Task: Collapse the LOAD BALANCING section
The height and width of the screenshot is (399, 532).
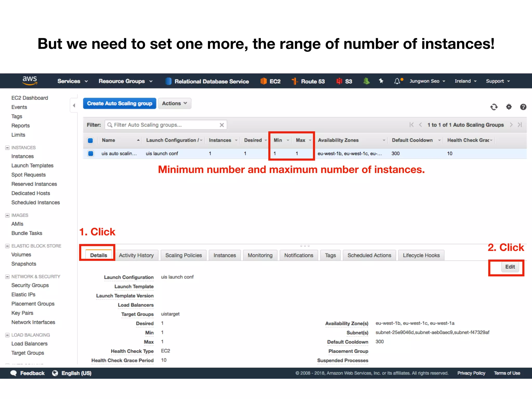Action: [x=7, y=335]
